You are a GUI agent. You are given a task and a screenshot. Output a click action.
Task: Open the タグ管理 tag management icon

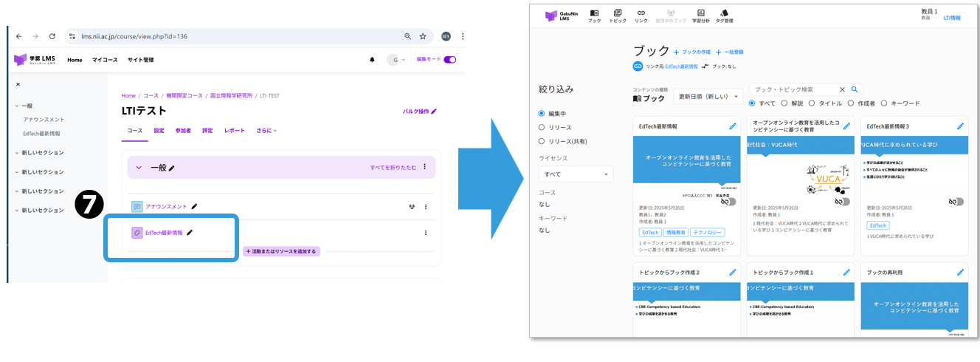tap(724, 15)
